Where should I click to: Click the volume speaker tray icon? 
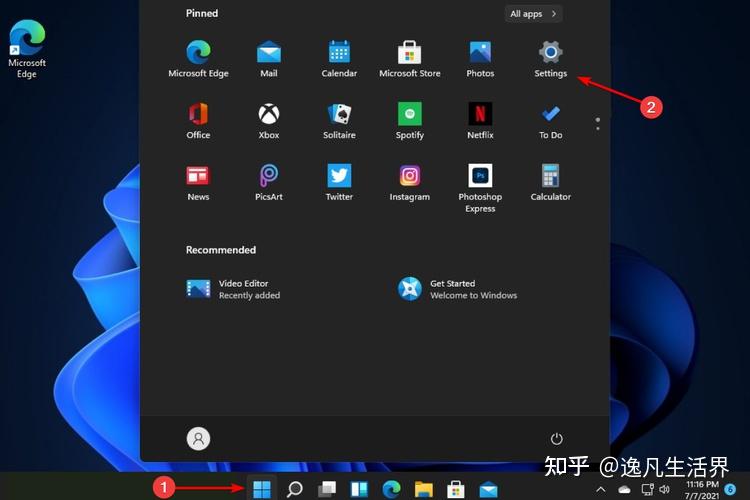[x=664, y=489]
